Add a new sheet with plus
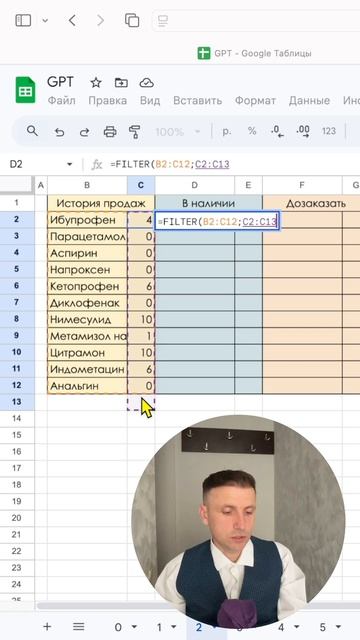This screenshot has width=360, height=640. point(47,627)
